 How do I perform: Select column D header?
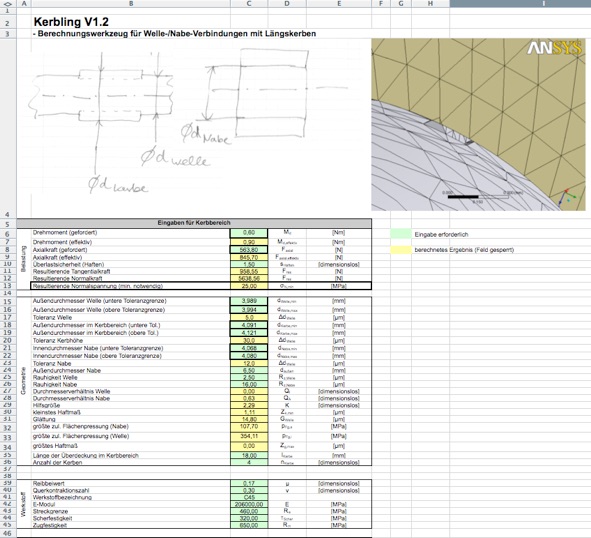point(287,3)
